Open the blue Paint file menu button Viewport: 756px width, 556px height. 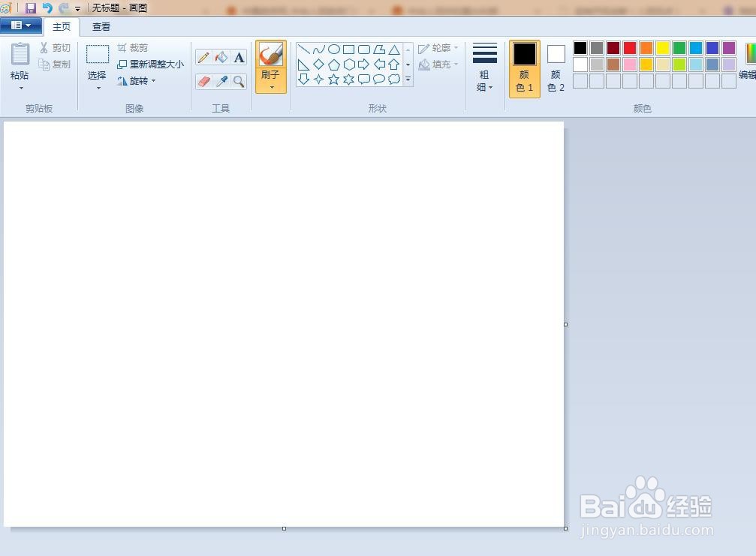click(x=21, y=26)
